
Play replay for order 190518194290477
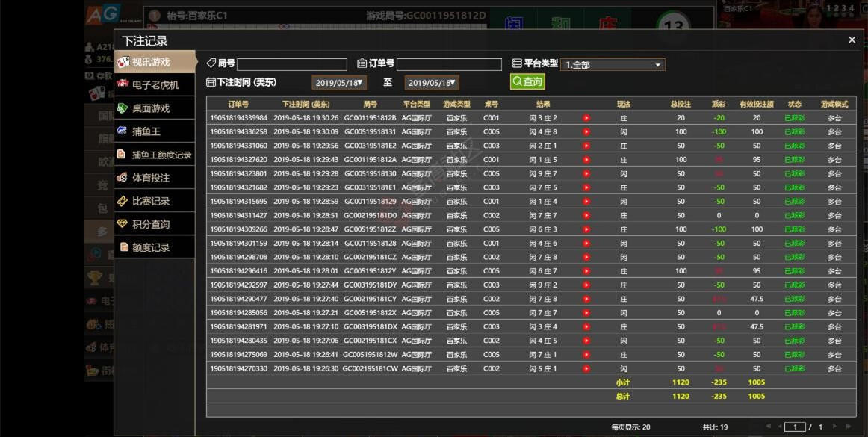(x=586, y=299)
